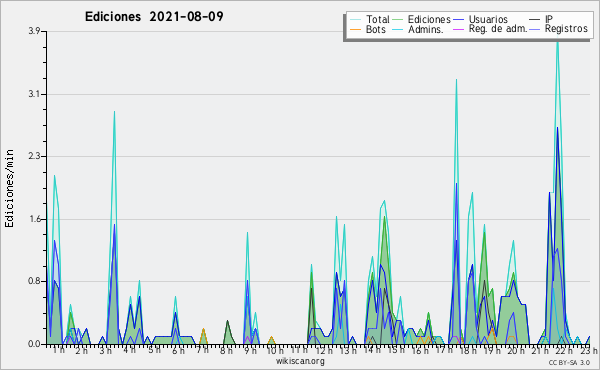
Task: Click the '19 h' x-axis label
Action: [x=492, y=350]
